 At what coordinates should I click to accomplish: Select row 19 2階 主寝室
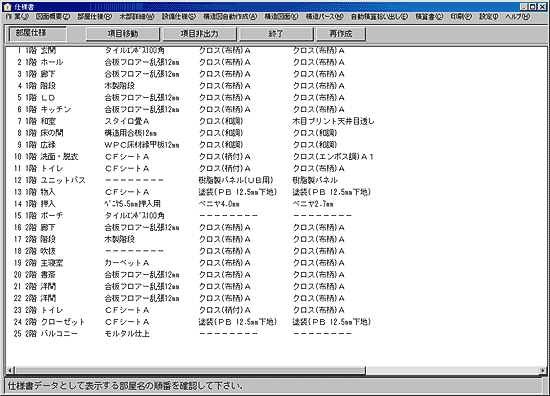click(179, 263)
